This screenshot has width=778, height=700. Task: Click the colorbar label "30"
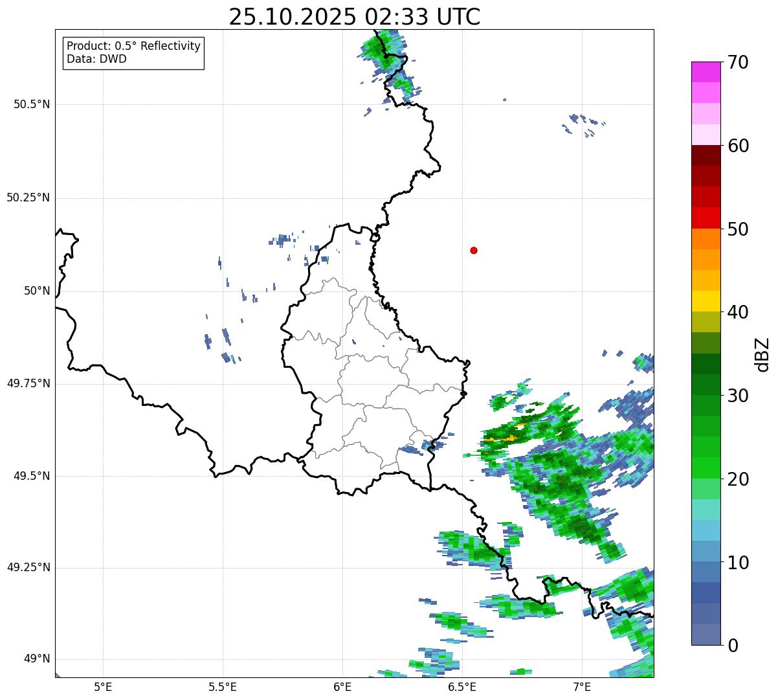tap(738, 396)
